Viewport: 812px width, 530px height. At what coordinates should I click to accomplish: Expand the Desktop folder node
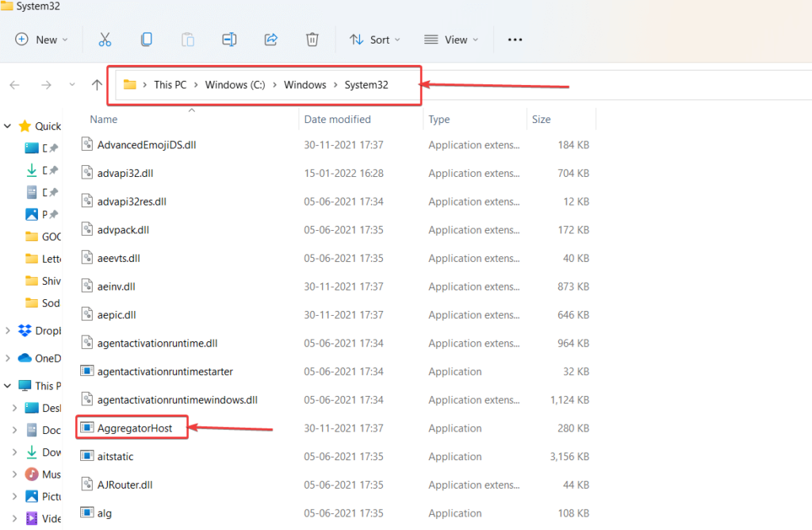(x=14, y=408)
